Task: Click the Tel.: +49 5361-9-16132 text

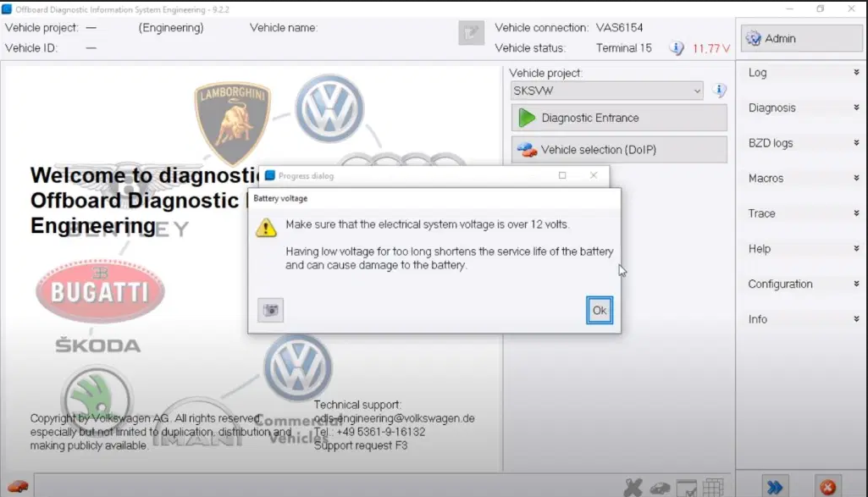Action: 370,432
